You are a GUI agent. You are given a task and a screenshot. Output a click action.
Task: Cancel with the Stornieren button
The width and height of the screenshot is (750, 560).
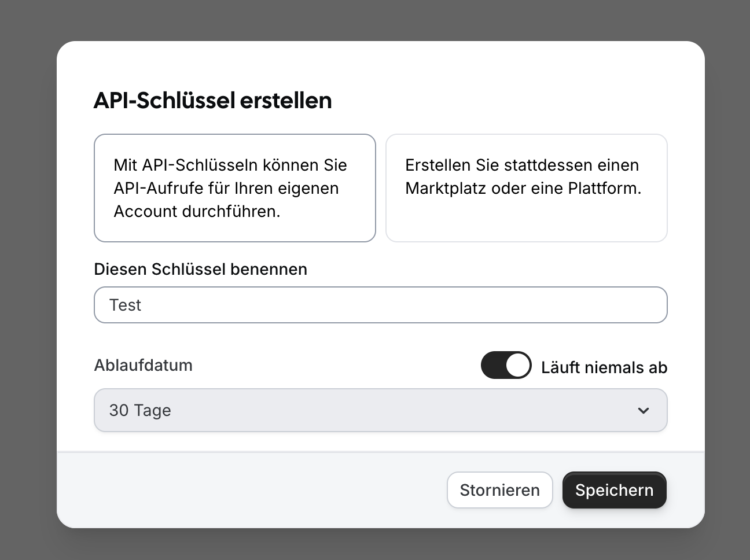coord(499,490)
